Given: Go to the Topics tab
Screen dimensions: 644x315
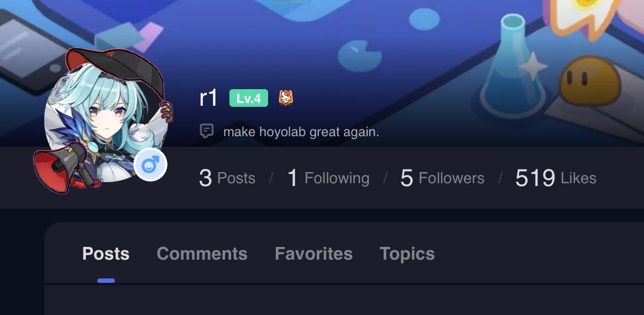Looking at the screenshot, I should pyautogui.click(x=407, y=254).
